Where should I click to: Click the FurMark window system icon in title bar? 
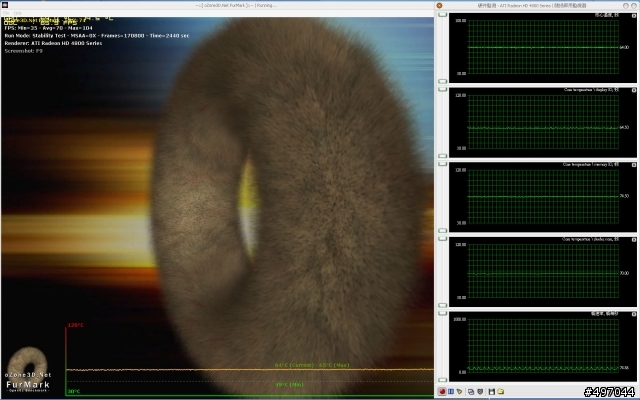point(5,5)
